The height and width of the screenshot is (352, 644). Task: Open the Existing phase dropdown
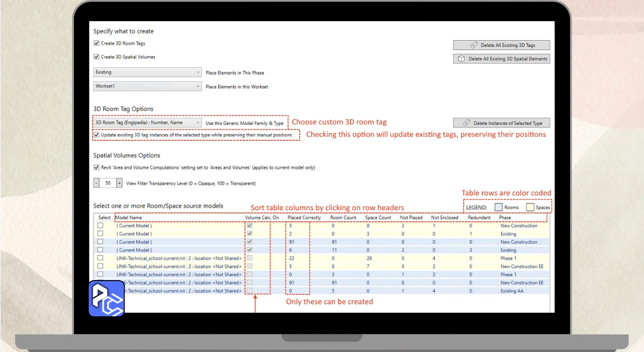147,72
